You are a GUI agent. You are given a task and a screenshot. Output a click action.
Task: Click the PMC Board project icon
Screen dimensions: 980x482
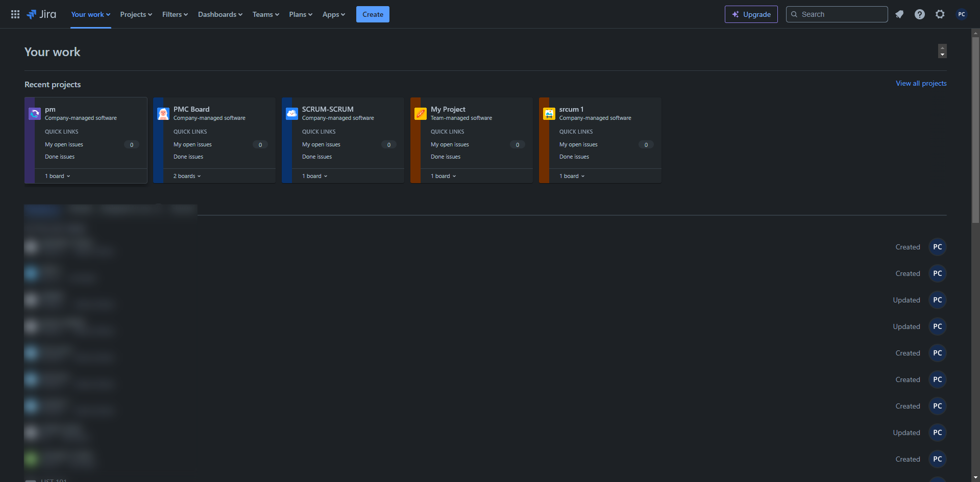163,114
